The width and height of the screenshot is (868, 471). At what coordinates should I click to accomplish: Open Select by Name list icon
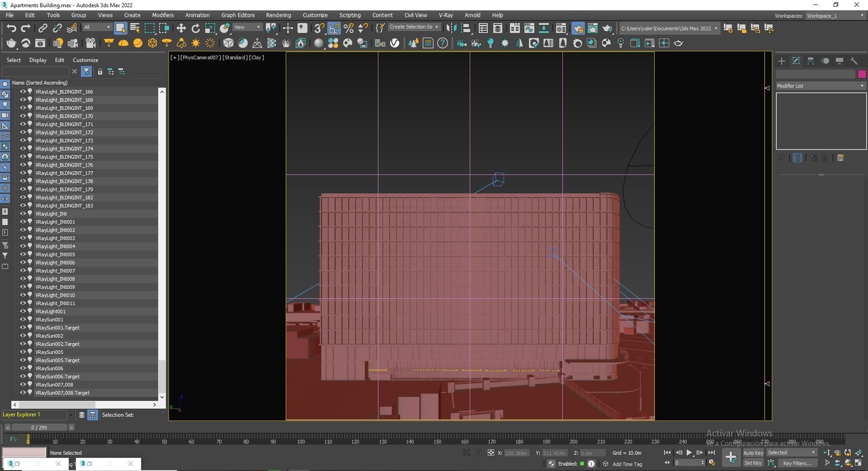[x=135, y=28]
